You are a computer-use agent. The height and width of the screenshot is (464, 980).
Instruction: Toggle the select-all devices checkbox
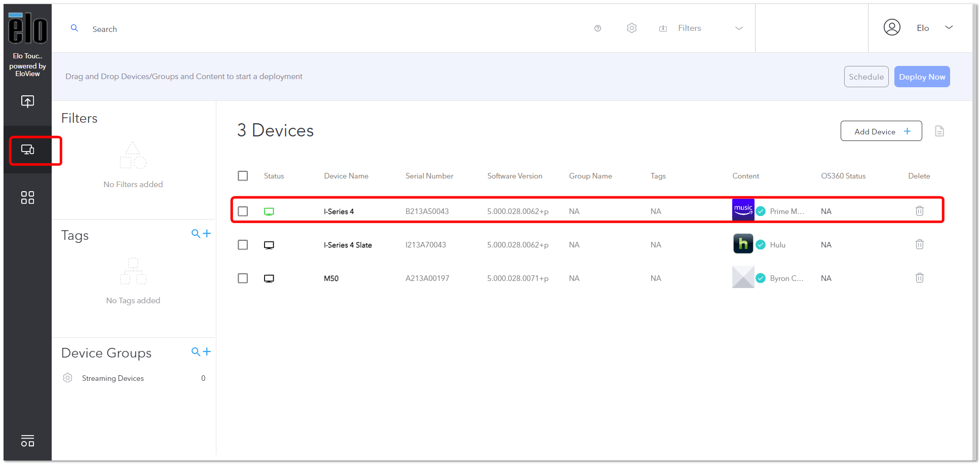pyautogui.click(x=243, y=176)
